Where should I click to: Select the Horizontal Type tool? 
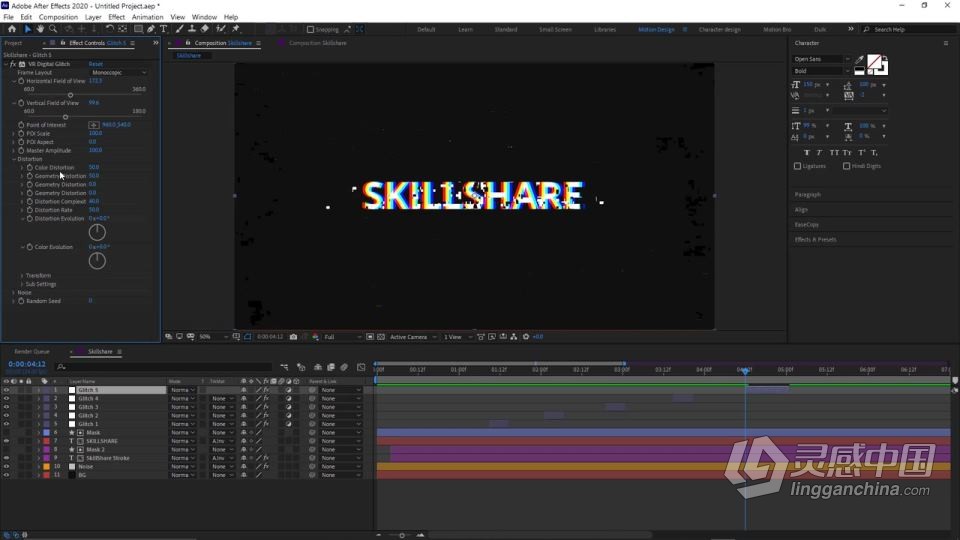[x=164, y=29]
